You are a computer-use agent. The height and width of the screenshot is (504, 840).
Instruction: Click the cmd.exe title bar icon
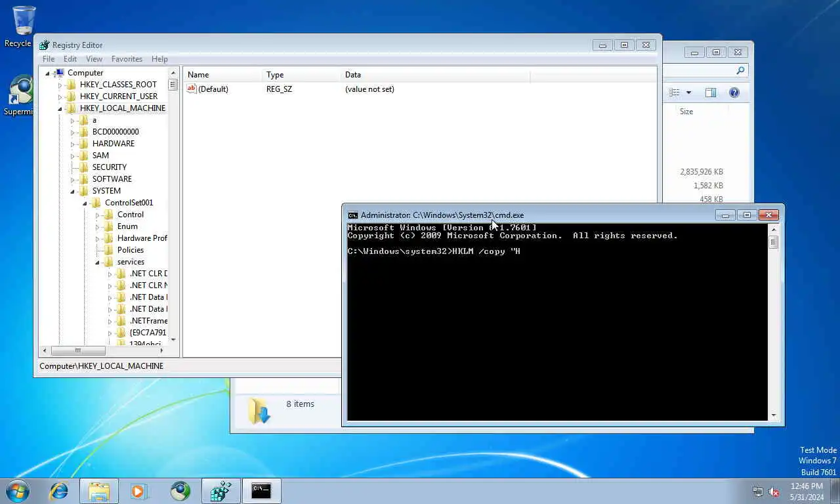353,215
